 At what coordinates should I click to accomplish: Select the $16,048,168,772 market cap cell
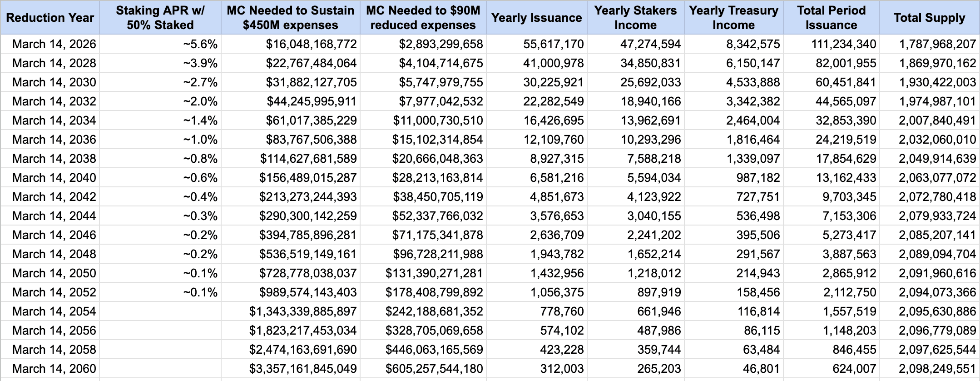coord(311,44)
